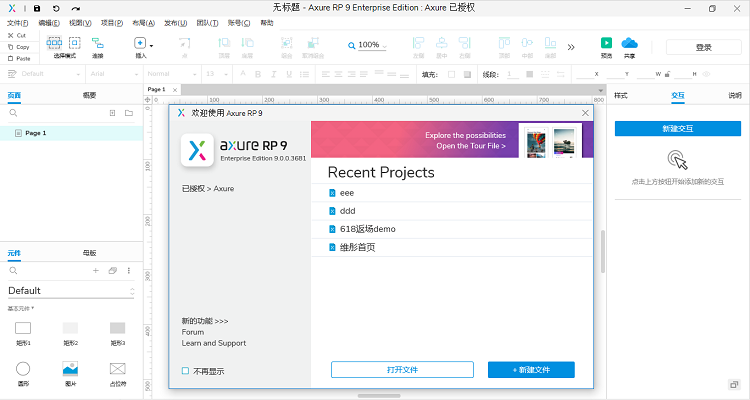Switch to the 概要 outline tab
The height and width of the screenshot is (400, 750).
89,95
